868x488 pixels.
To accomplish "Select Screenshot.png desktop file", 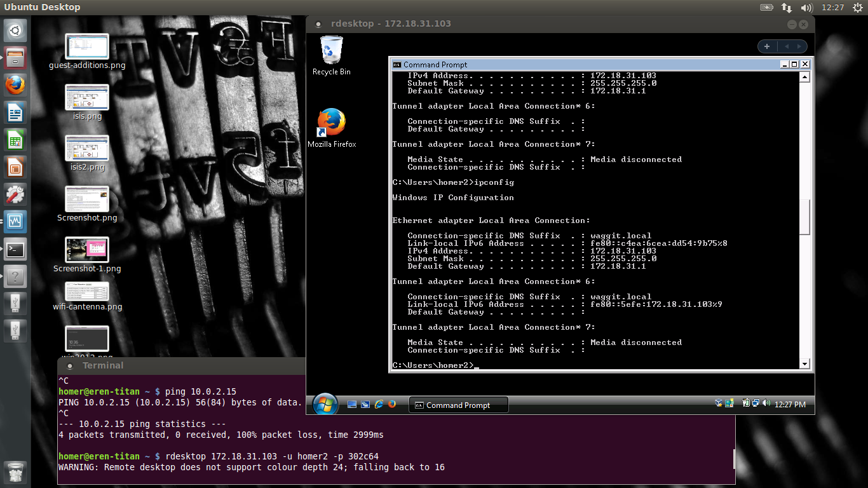I will tap(87, 205).
